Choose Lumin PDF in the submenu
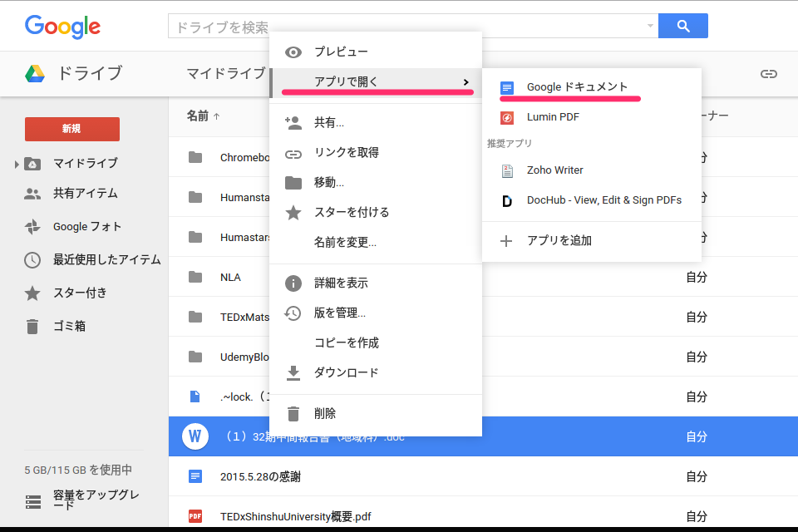798x532 pixels. (x=591, y=117)
